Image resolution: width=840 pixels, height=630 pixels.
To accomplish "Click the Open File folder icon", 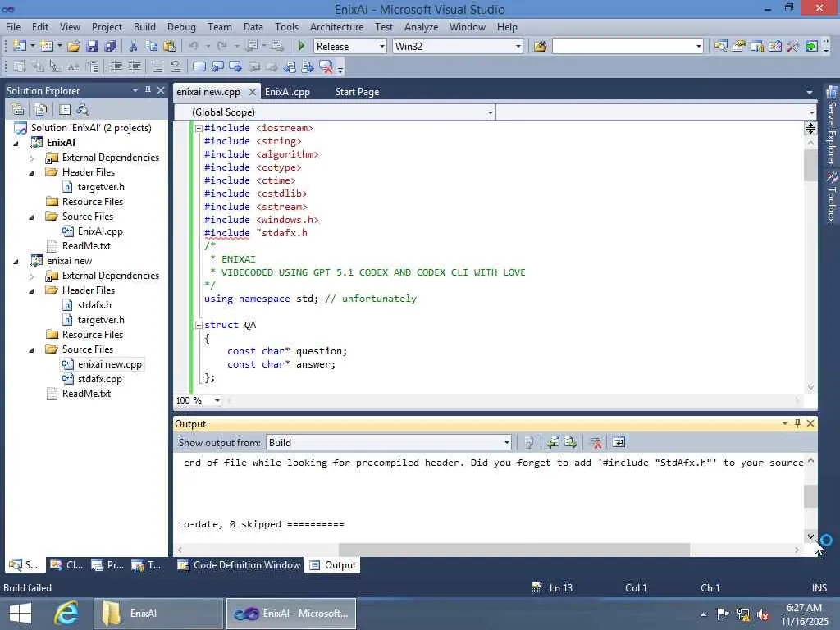I will 74,47.
